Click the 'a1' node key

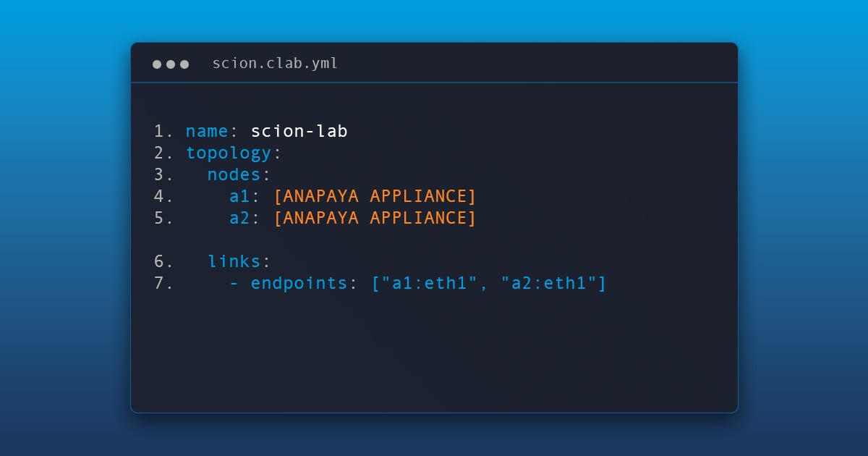[239, 197]
